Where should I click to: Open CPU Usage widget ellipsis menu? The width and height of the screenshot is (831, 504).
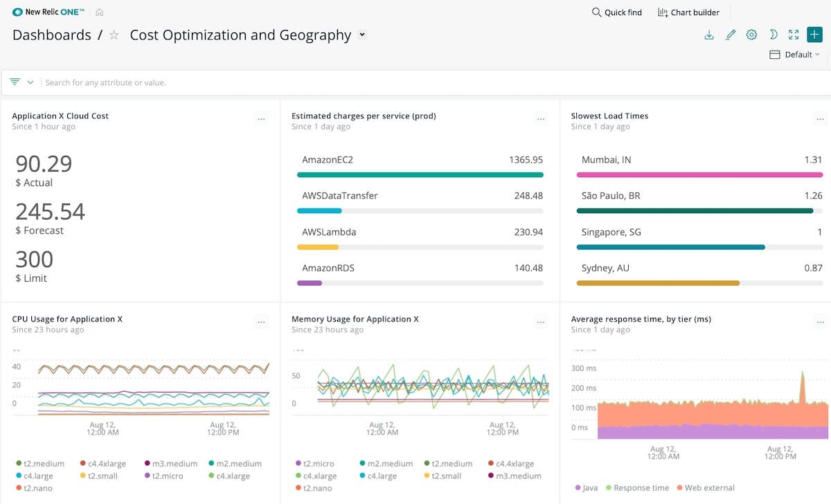click(x=261, y=322)
